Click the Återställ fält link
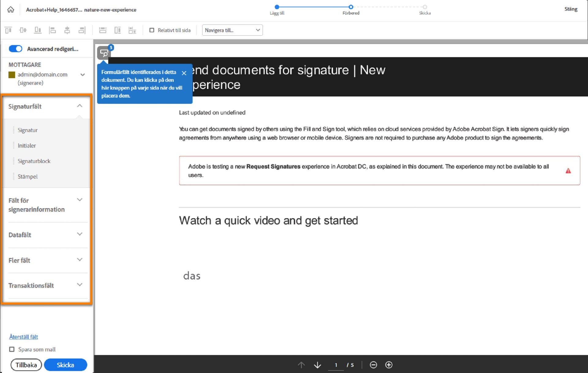 24,337
